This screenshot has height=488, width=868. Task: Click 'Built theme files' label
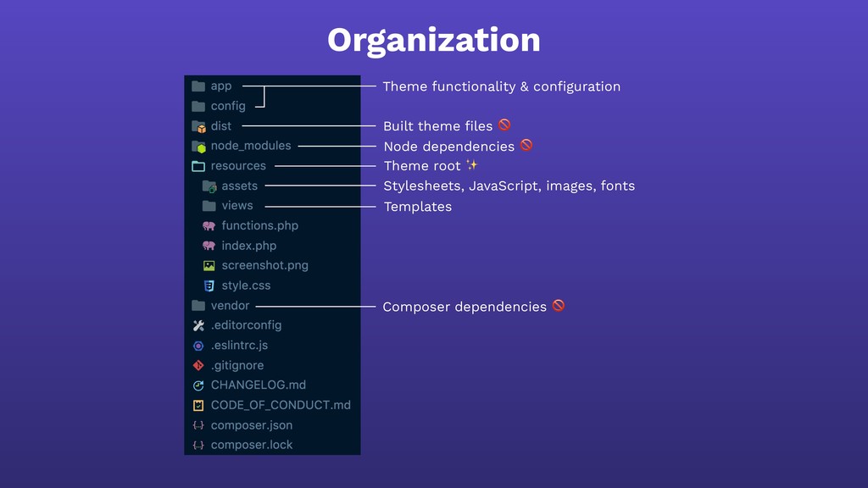[438, 126]
